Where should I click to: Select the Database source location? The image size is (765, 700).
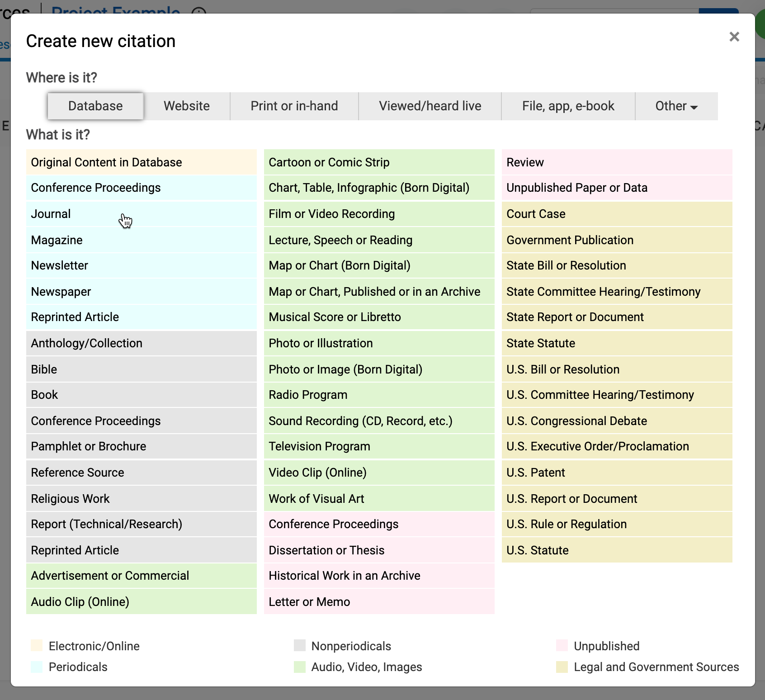95,106
